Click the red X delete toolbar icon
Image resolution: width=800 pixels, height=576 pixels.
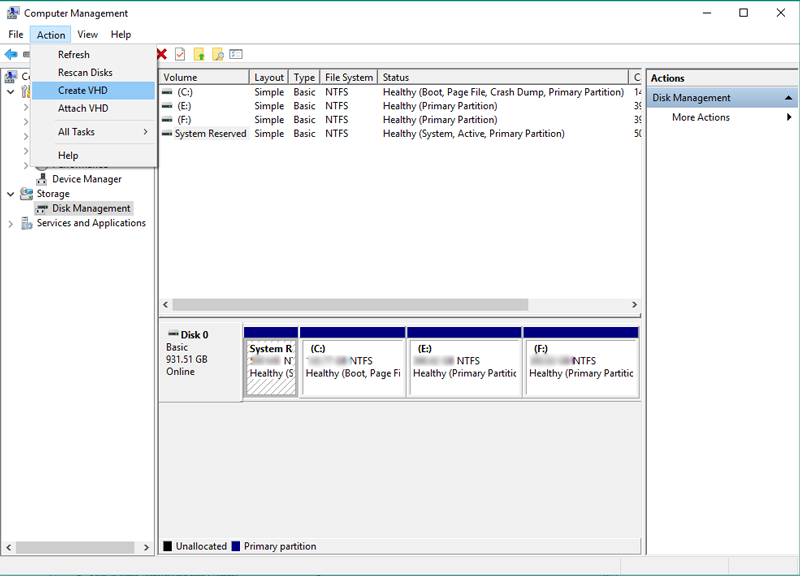[161, 54]
